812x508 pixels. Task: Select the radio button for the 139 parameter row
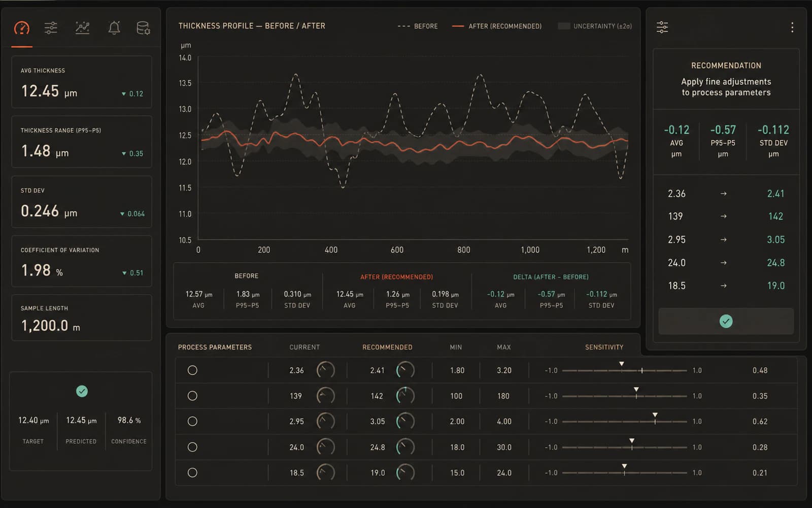pos(192,396)
